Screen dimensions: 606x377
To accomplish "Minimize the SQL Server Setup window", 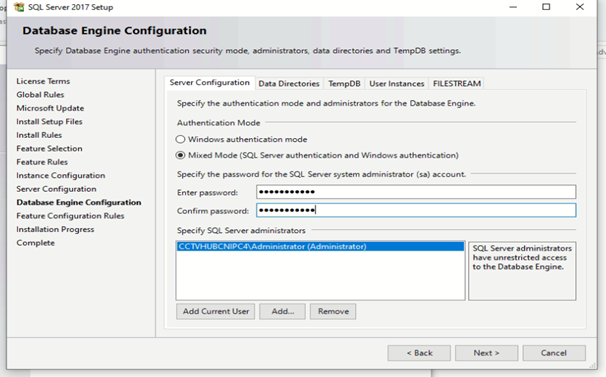I will (513, 7).
